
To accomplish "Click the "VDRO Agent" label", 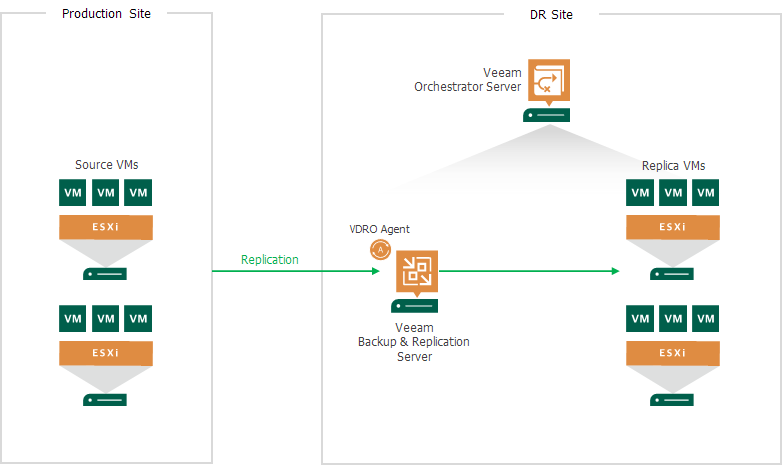I will pyautogui.click(x=380, y=229).
